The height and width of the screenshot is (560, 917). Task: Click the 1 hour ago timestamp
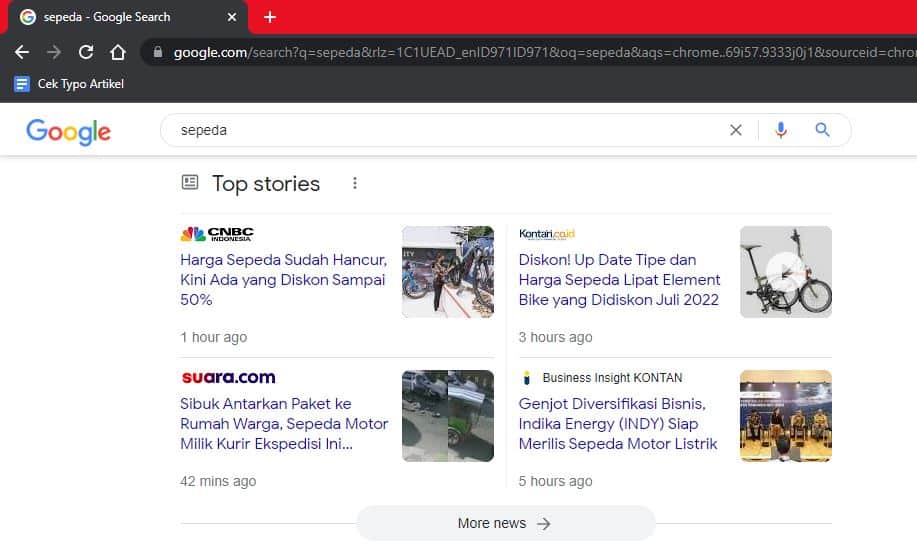tap(213, 337)
